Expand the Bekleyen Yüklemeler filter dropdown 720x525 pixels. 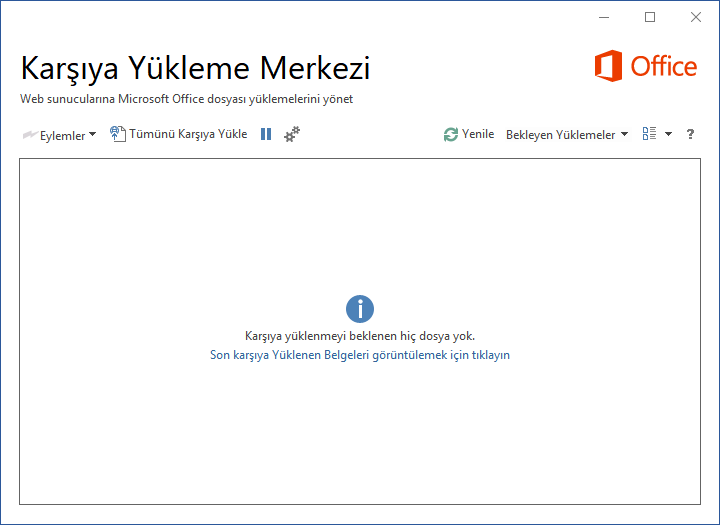click(567, 135)
